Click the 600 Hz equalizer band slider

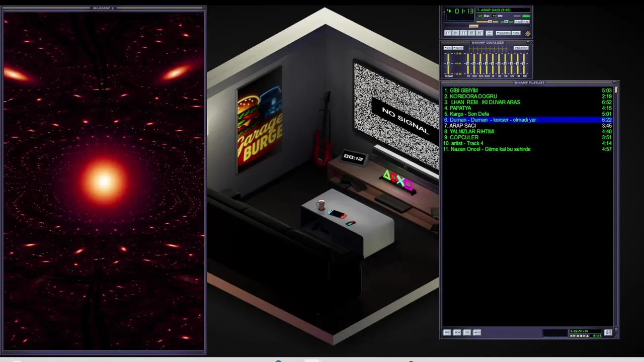click(487, 63)
